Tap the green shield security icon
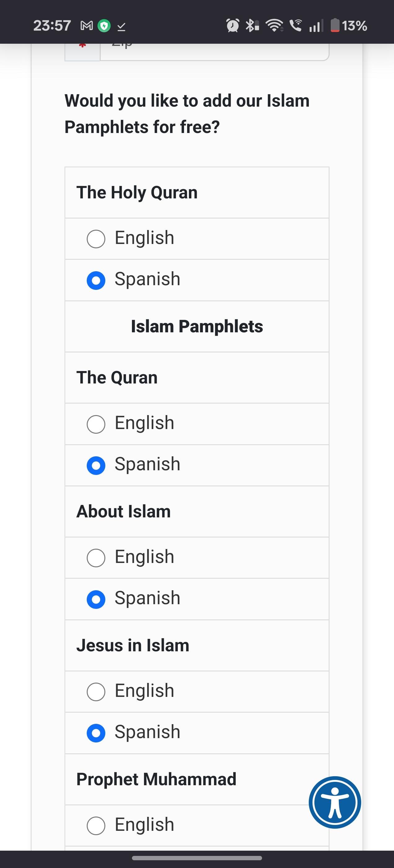394x868 pixels. tap(104, 26)
